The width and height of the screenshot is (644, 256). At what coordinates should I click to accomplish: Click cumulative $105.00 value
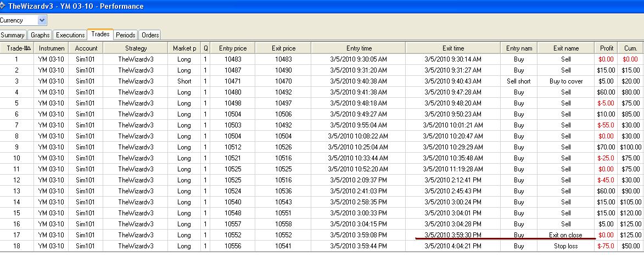pos(630,202)
